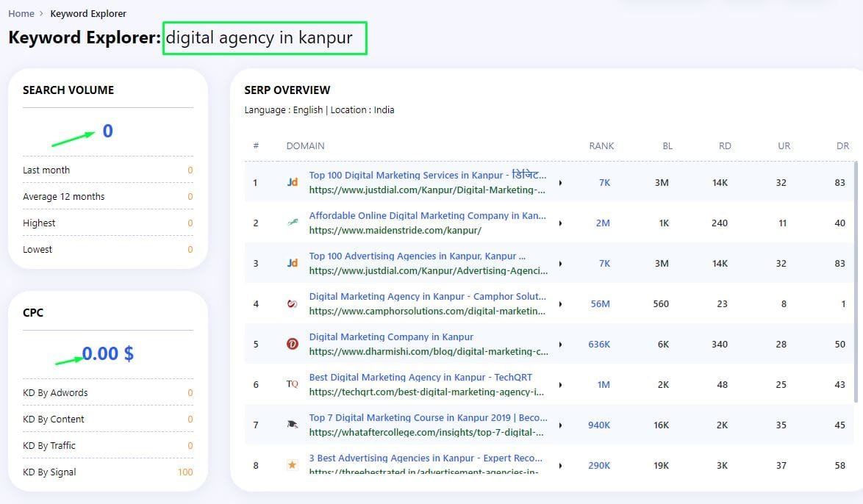Expand the arrow beside the maidenstride result
Viewport: 863px width, 504px height.
(x=560, y=223)
